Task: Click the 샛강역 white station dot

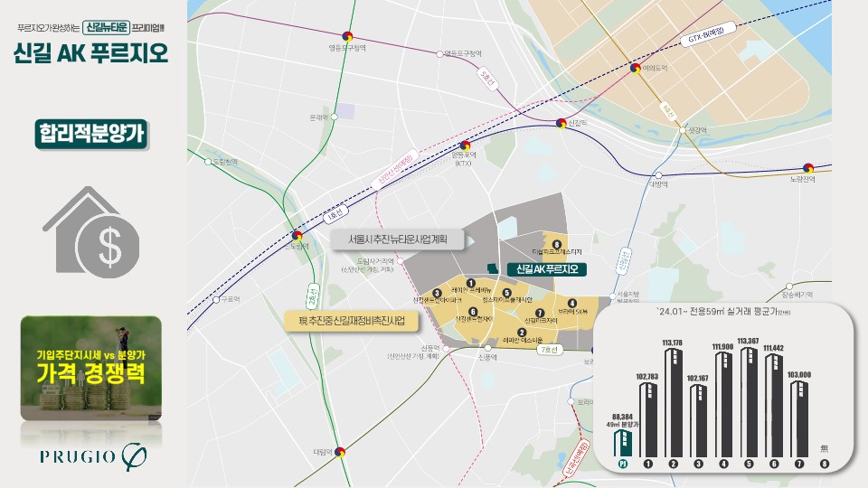Action: tap(683, 130)
